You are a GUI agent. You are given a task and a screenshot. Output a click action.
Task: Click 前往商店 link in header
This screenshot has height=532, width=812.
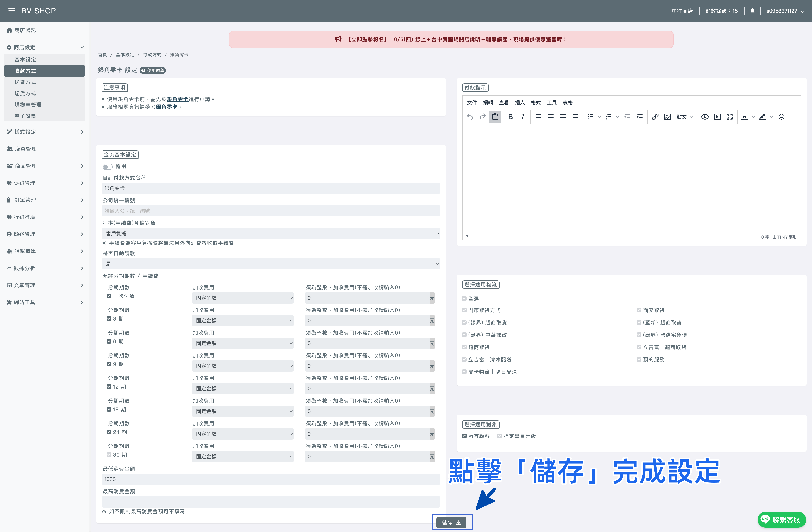click(x=682, y=11)
